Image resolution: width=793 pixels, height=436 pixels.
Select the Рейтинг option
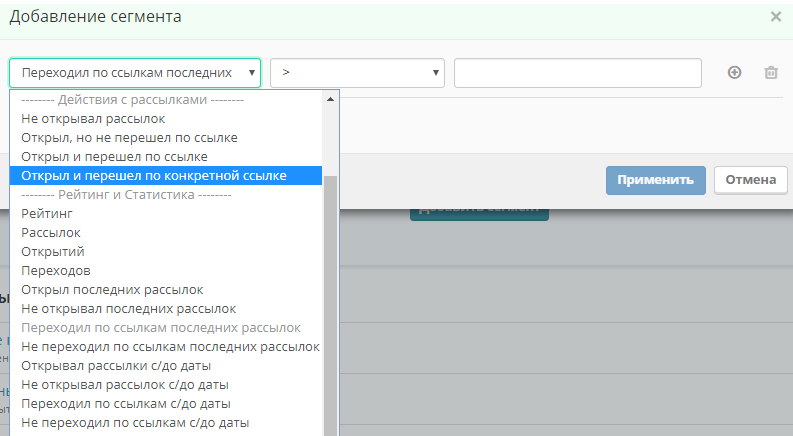point(166,213)
